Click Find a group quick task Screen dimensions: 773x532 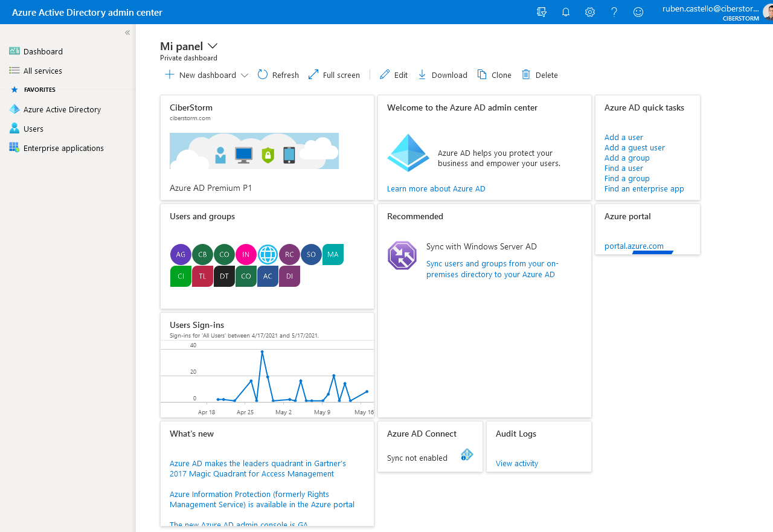627,178
